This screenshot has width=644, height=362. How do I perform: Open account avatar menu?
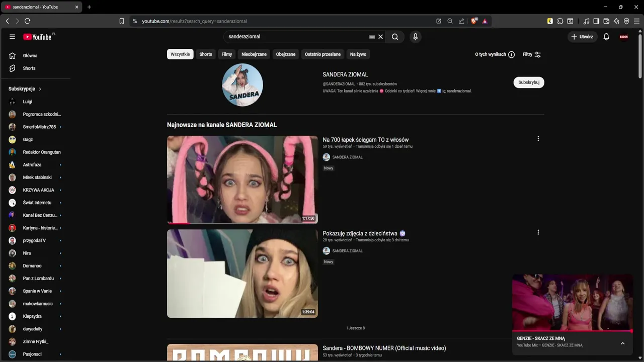[624, 37]
